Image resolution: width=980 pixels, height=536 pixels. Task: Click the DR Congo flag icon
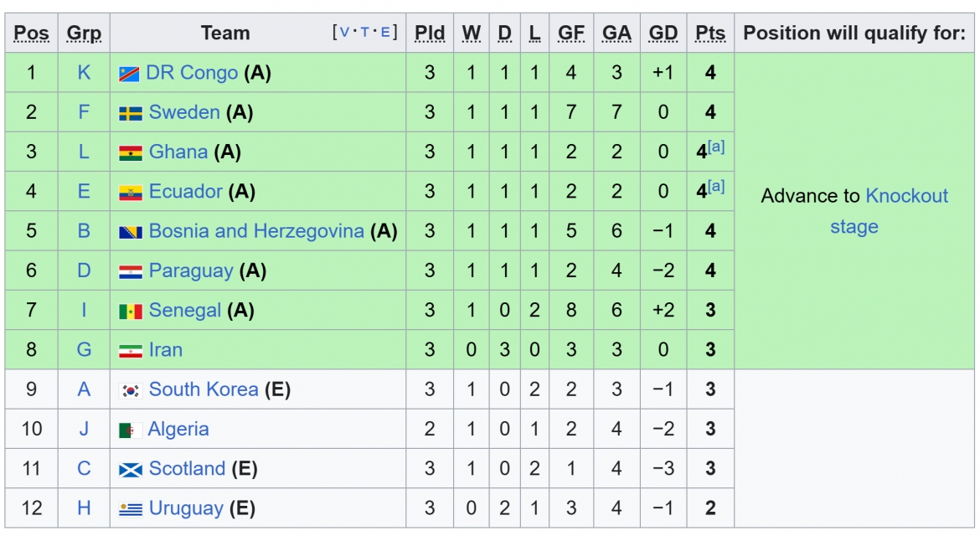pos(129,74)
